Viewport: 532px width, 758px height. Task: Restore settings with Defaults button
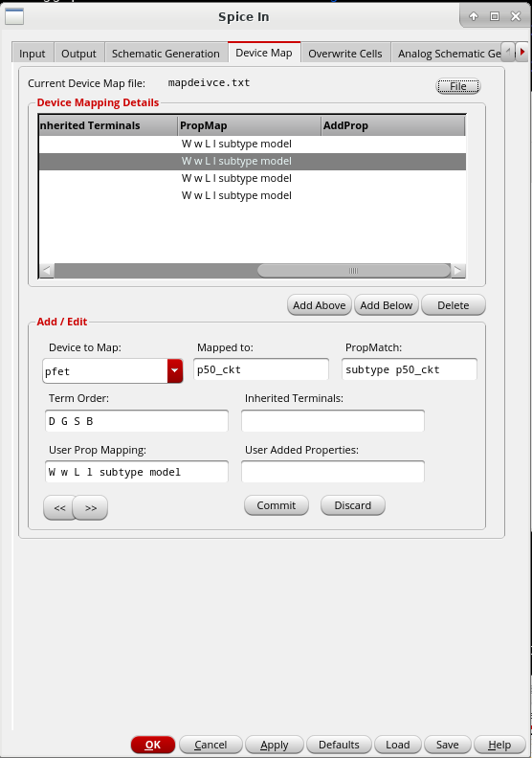click(339, 745)
